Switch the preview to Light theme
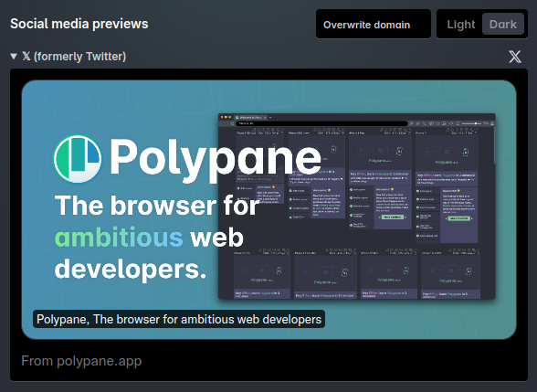The width and height of the screenshot is (537, 392). [x=461, y=25]
